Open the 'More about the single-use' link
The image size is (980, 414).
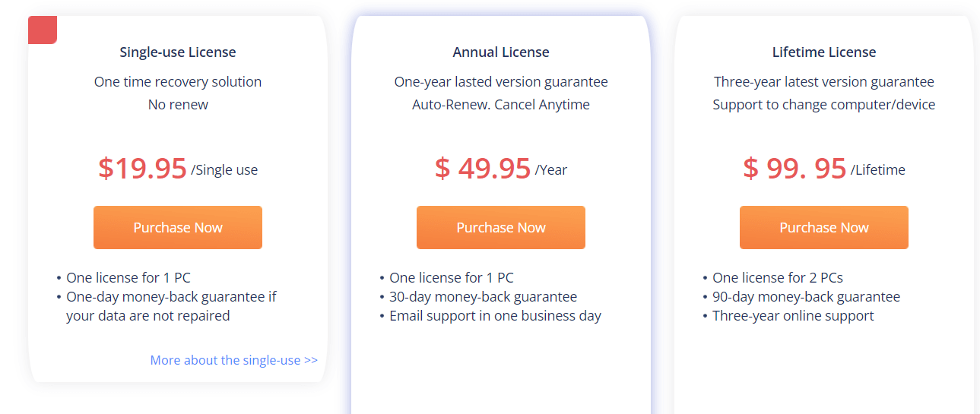(x=234, y=360)
